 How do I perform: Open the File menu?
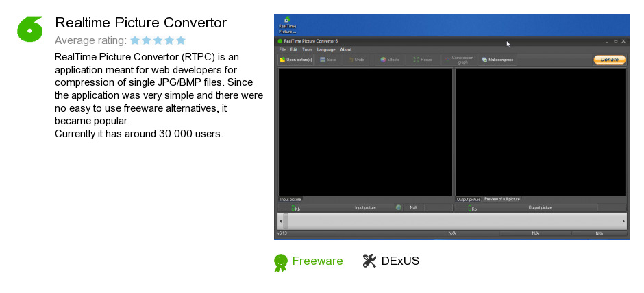coord(282,49)
